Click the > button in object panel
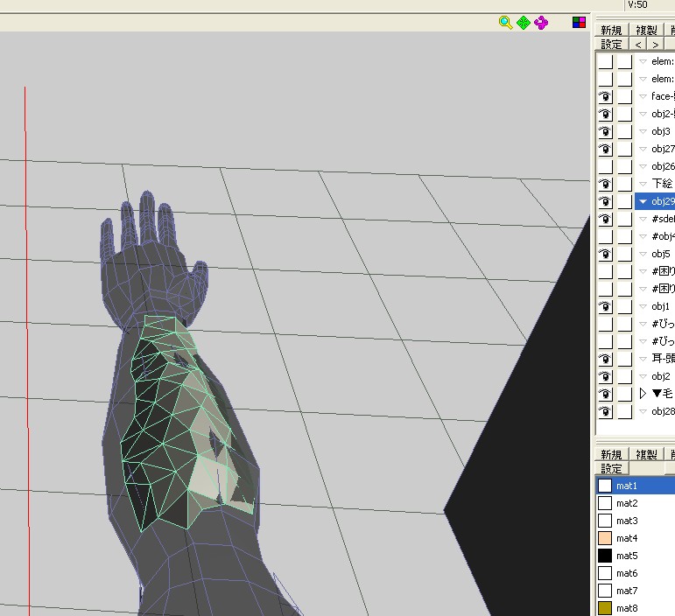The width and height of the screenshot is (675, 616). tap(655, 45)
